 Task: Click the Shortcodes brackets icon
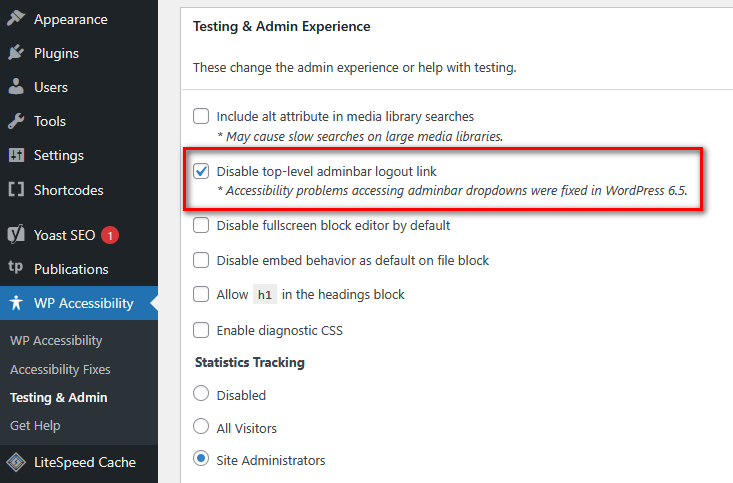point(16,190)
